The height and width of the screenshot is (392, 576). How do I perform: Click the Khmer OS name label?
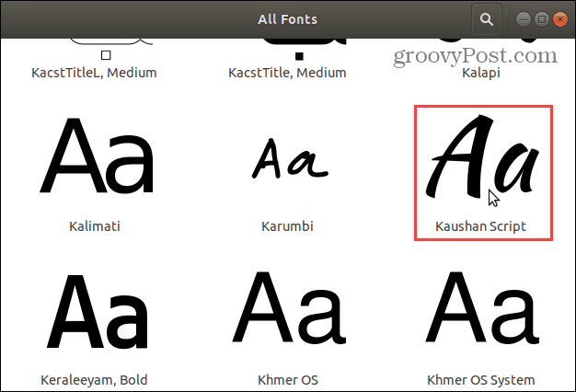288,380
